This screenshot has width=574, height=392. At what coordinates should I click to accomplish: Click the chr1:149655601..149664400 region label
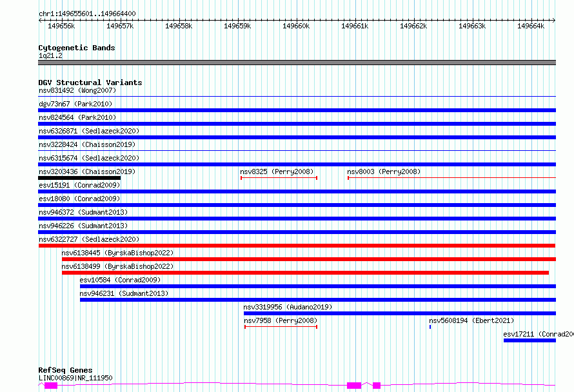point(87,14)
